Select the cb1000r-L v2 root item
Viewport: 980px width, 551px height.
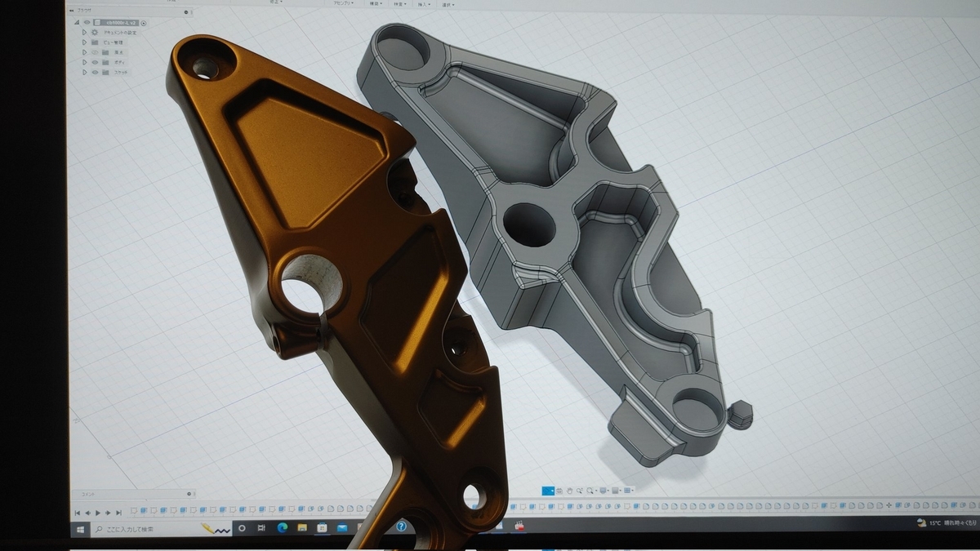(116, 23)
